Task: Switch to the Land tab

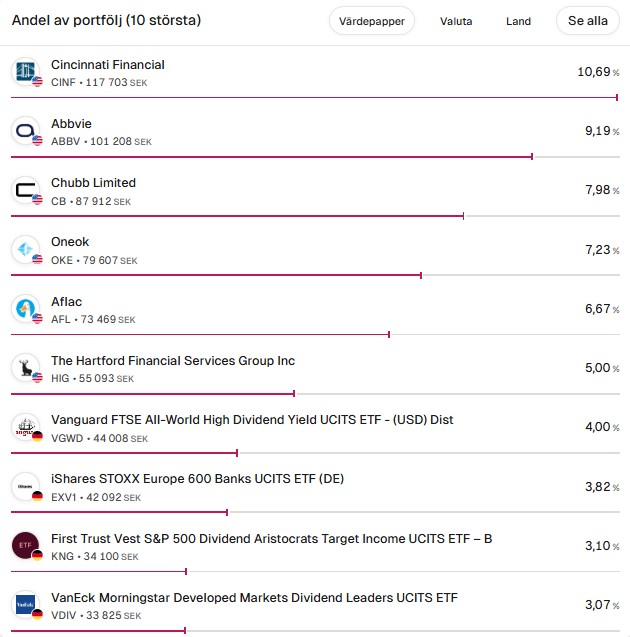Action: coord(518,21)
